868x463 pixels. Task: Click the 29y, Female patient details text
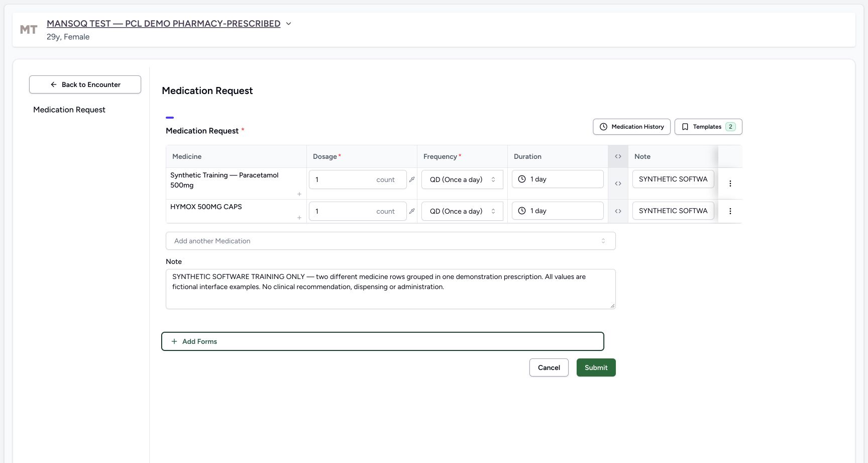[68, 37]
